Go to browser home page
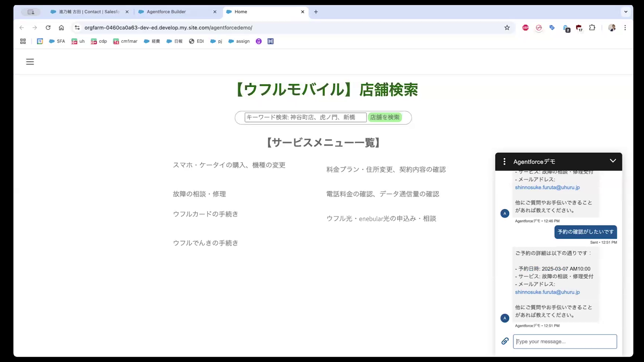Screen dimensions: 644x362 pyautogui.click(x=61, y=28)
